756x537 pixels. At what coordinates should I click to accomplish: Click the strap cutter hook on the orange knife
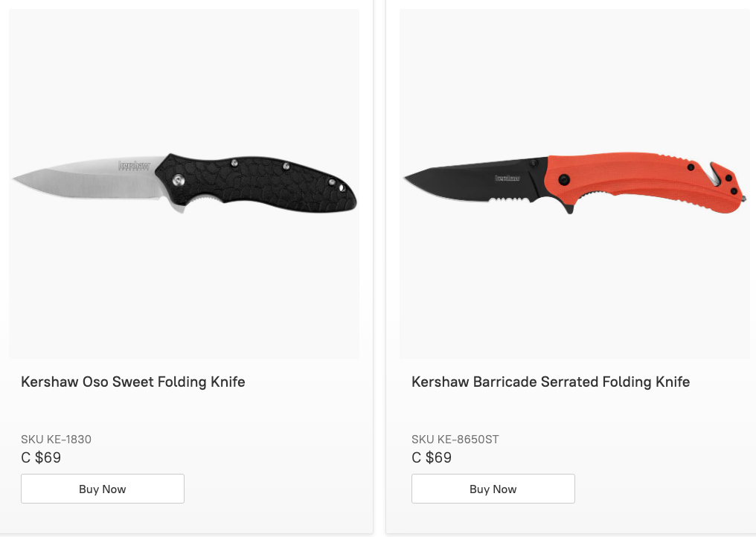pos(716,173)
